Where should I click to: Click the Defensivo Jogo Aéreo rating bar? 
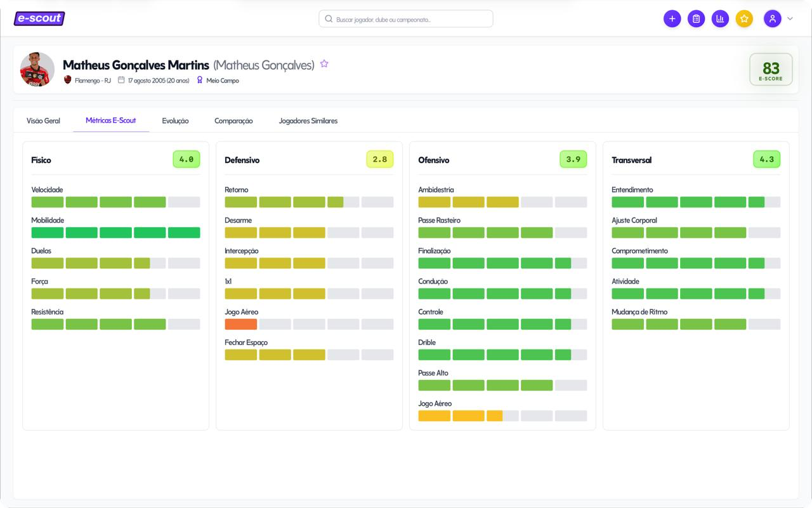pyautogui.click(x=309, y=324)
